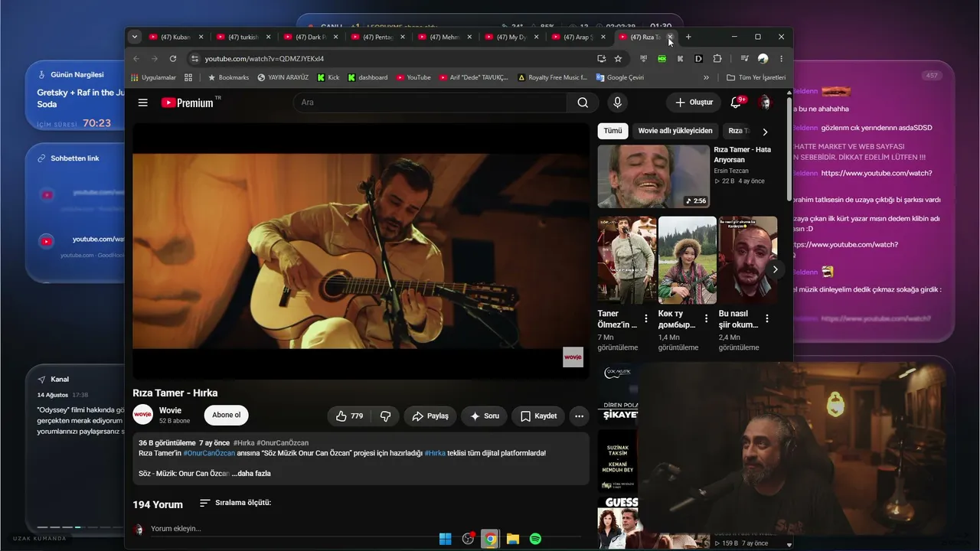The width and height of the screenshot is (980, 551).
Task: Reload the page in Chrome
Action: [173, 58]
